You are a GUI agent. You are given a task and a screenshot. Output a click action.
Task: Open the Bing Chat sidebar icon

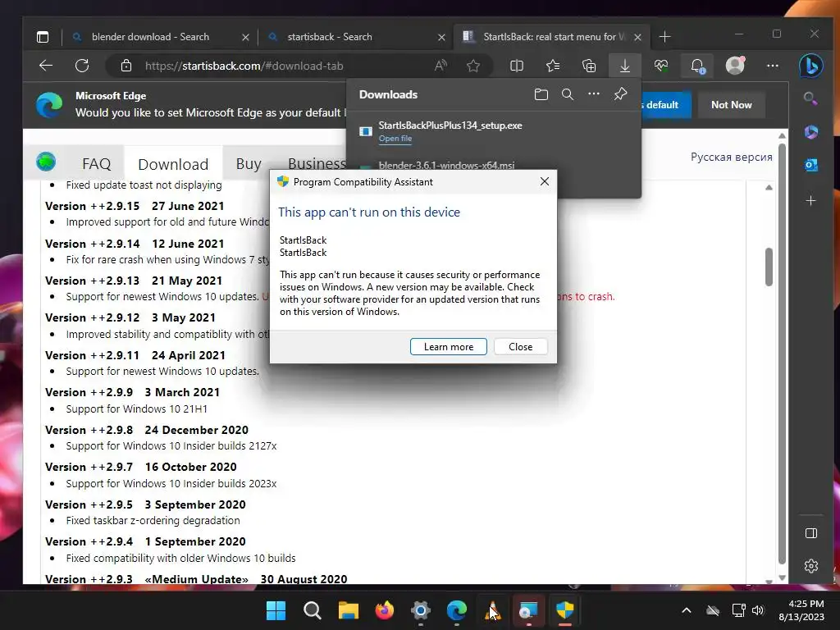coord(811,66)
